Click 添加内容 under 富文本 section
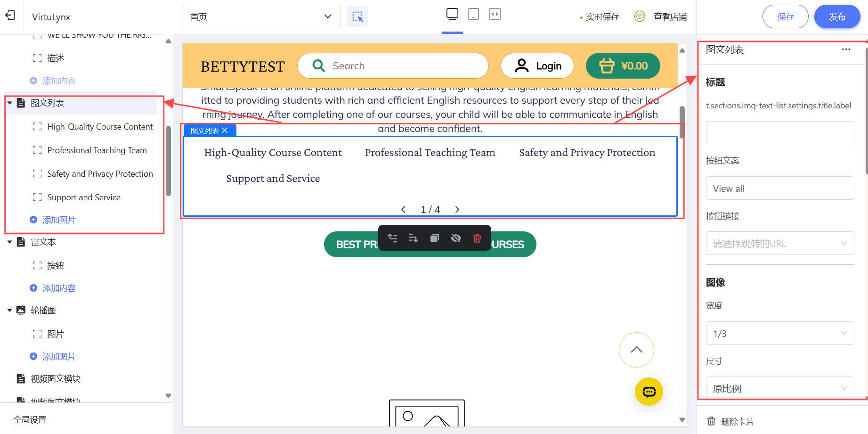The image size is (868, 434). click(59, 288)
